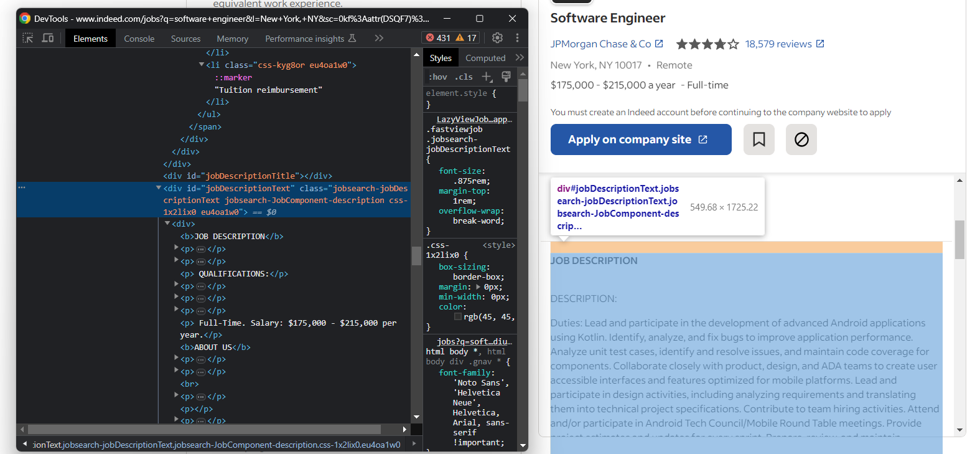Viewport: 980px width, 454px height.
Task: Select the QUALIFICATIONS paragraph node
Action: 234,273
